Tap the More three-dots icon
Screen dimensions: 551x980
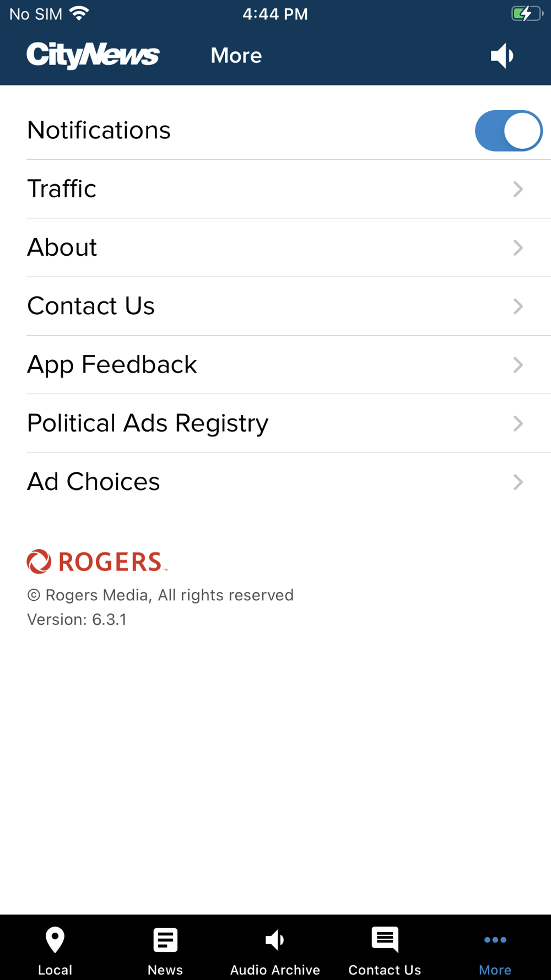click(495, 940)
